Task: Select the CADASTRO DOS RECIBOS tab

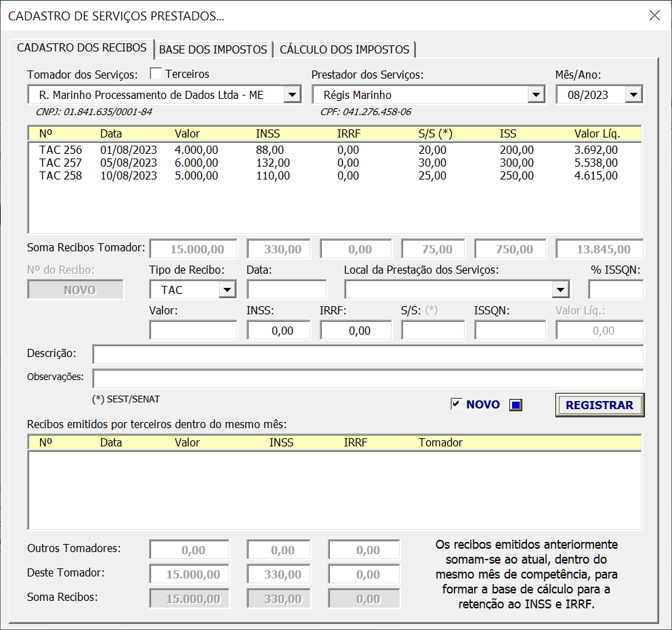Action: click(x=81, y=48)
